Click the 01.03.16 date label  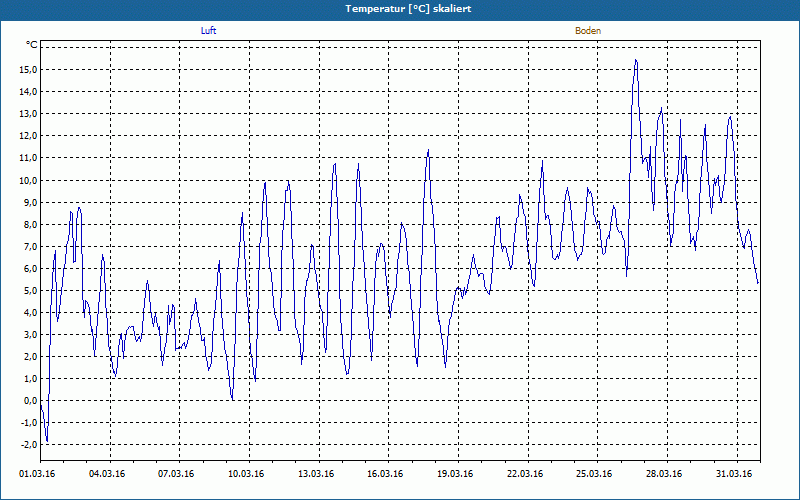(x=37, y=474)
